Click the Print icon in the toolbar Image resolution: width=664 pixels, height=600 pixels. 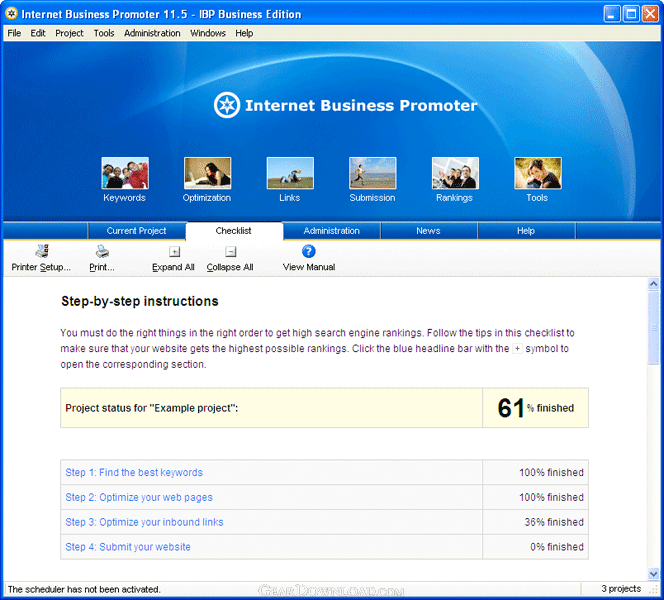click(102, 252)
